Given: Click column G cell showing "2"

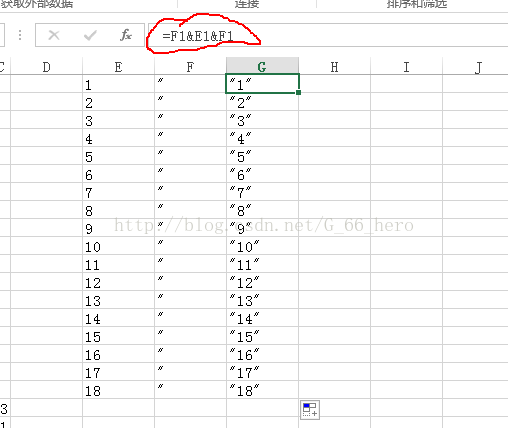Looking at the screenshot, I should click(262, 102).
